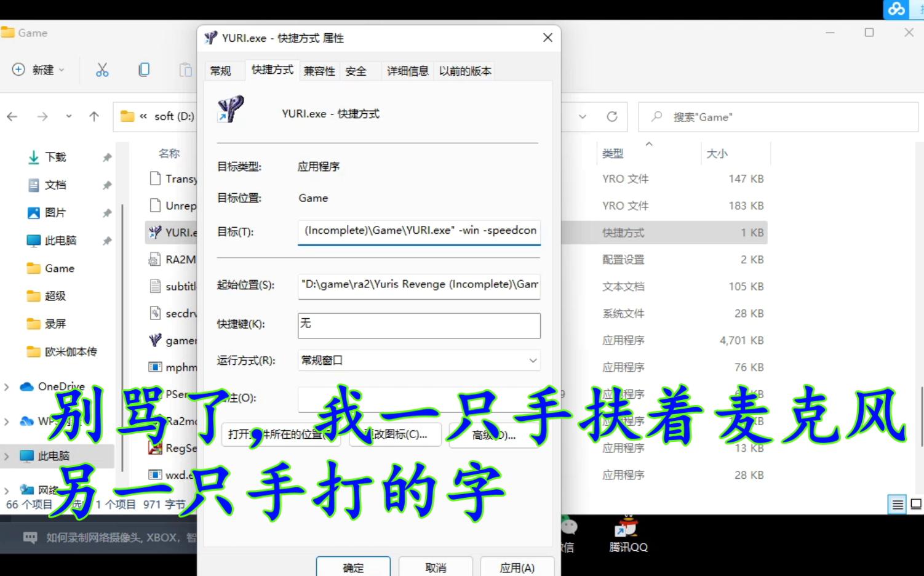Sort files by 类型 column

point(613,154)
